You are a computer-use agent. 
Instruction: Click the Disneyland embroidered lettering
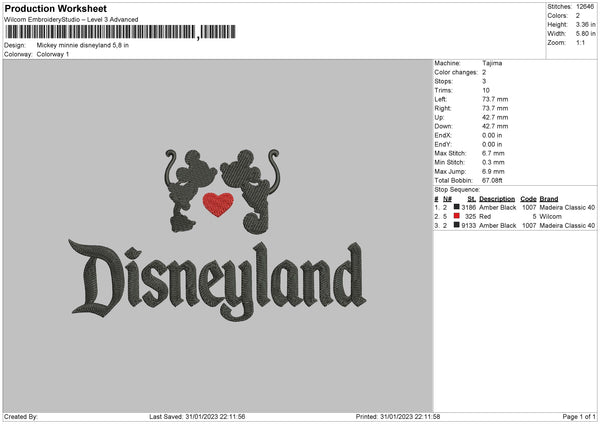point(217,281)
